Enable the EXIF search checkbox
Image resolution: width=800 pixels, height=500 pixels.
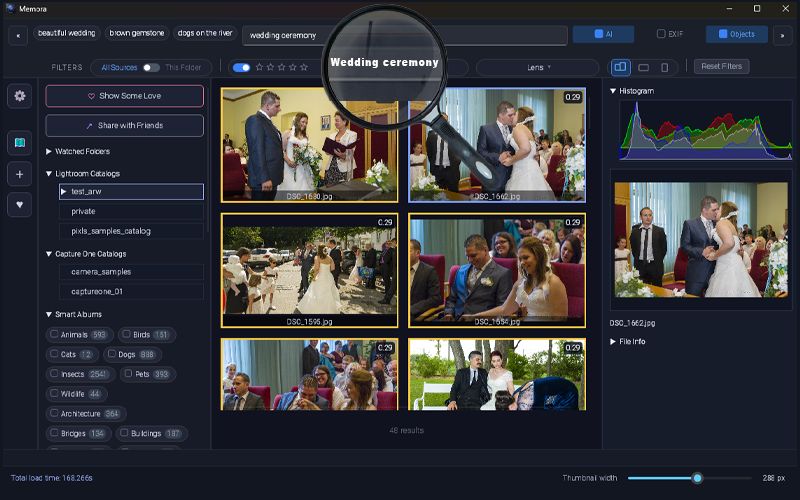tap(661, 34)
